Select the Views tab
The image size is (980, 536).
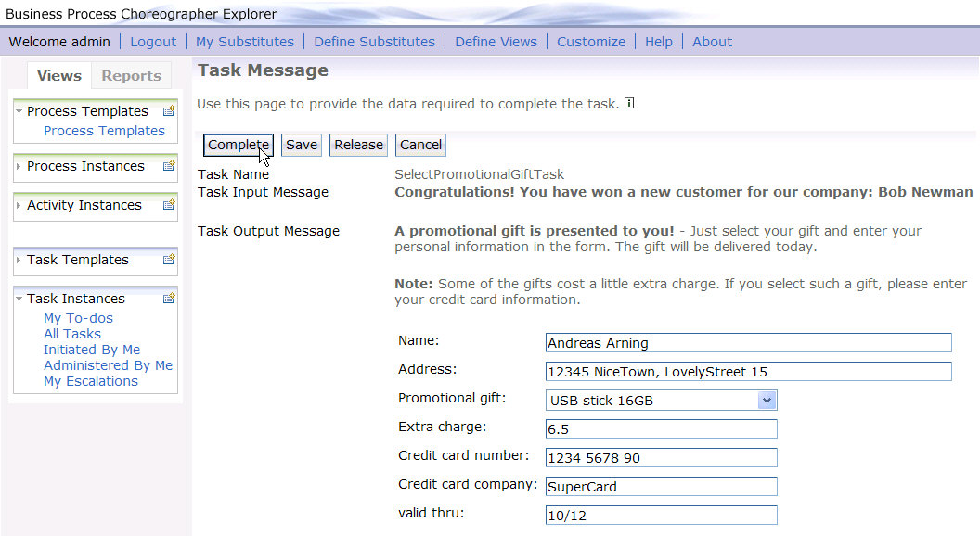coord(59,76)
